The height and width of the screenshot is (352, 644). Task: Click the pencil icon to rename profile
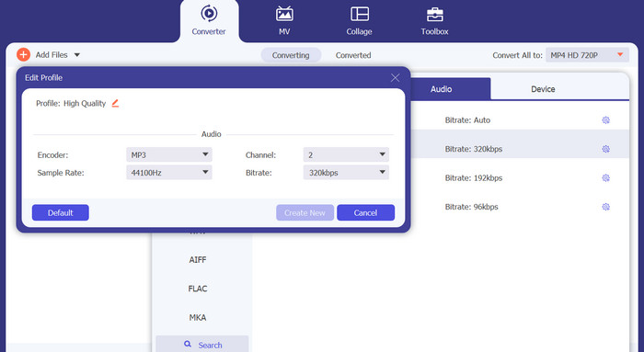(x=115, y=103)
